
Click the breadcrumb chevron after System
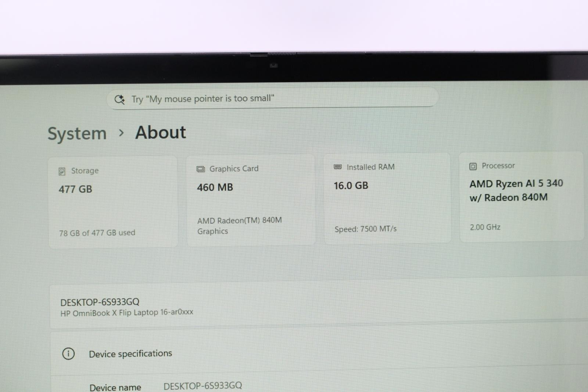click(121, 133)
